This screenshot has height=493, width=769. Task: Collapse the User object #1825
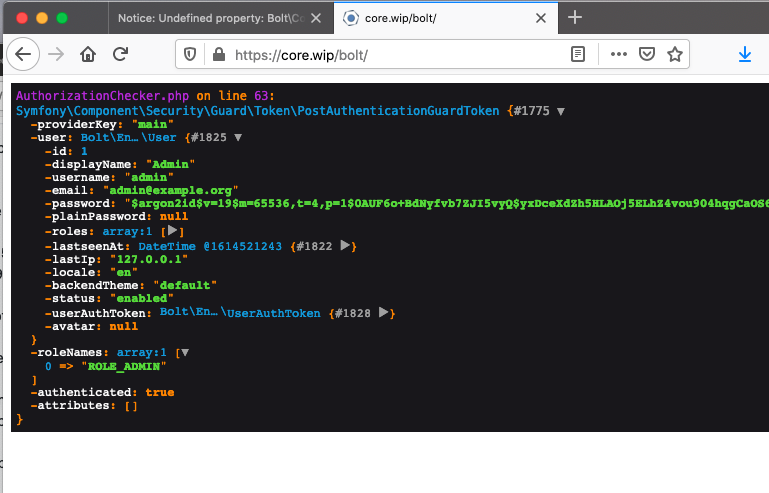(238, 137)
